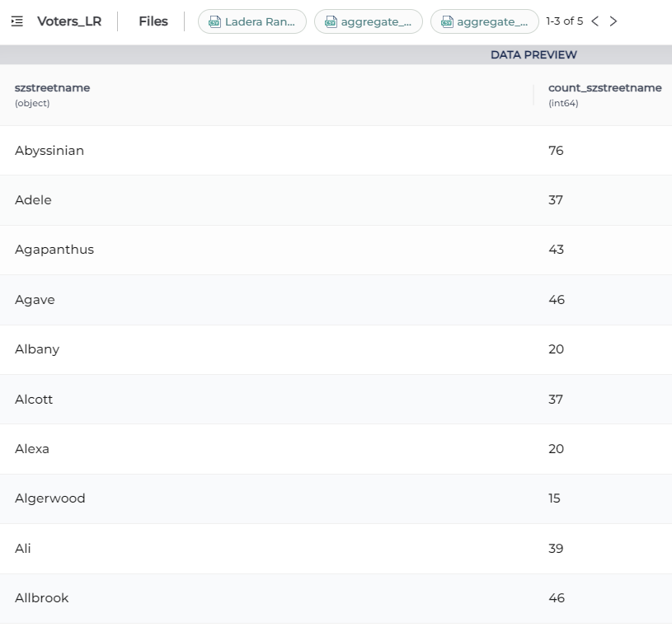
Task: Select the Abyssinian street name cell
Action: [x=49, y=151]
